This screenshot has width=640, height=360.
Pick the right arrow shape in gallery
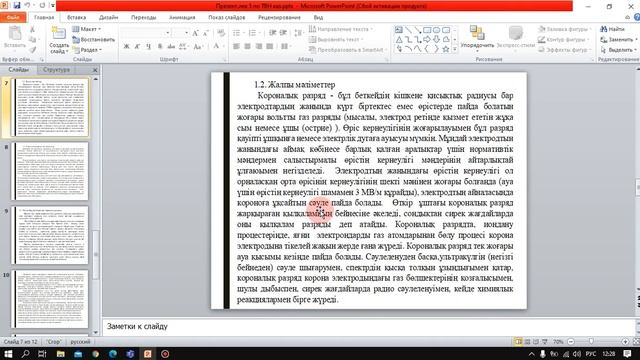(427, 40)
